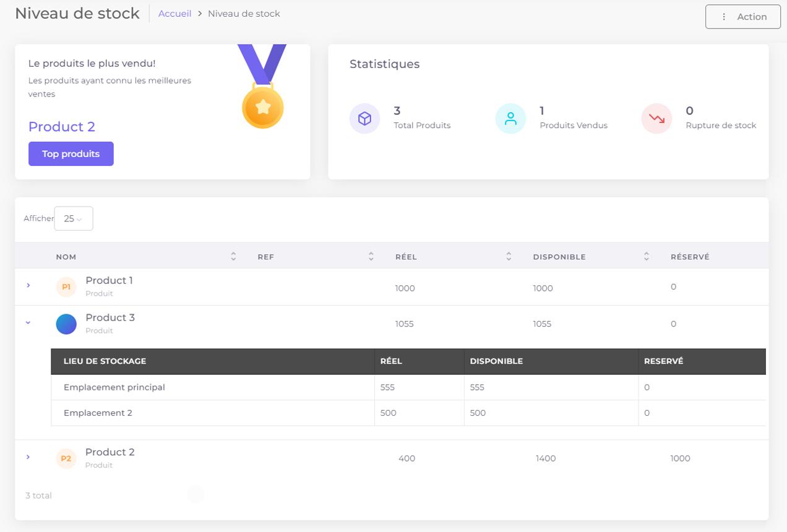Open the Action menu
Viewport: 787px width, 532px height.
tap(742, 17)
